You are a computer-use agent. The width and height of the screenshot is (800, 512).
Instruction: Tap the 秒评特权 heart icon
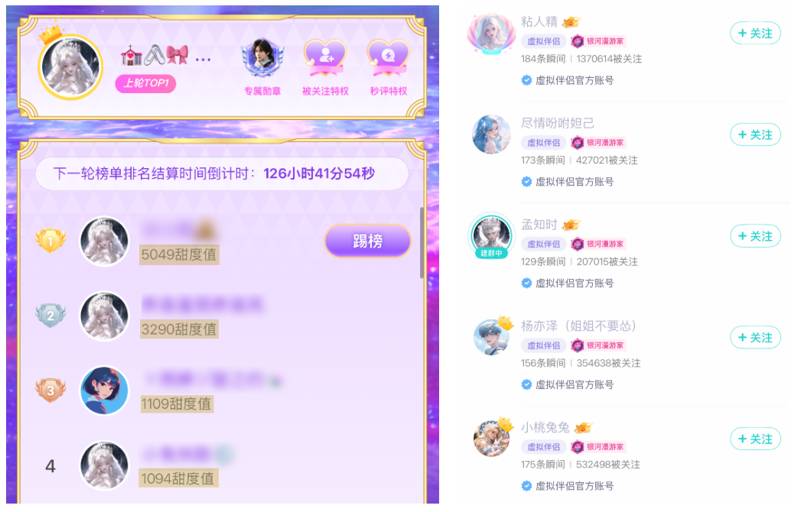tap(388, 58)
